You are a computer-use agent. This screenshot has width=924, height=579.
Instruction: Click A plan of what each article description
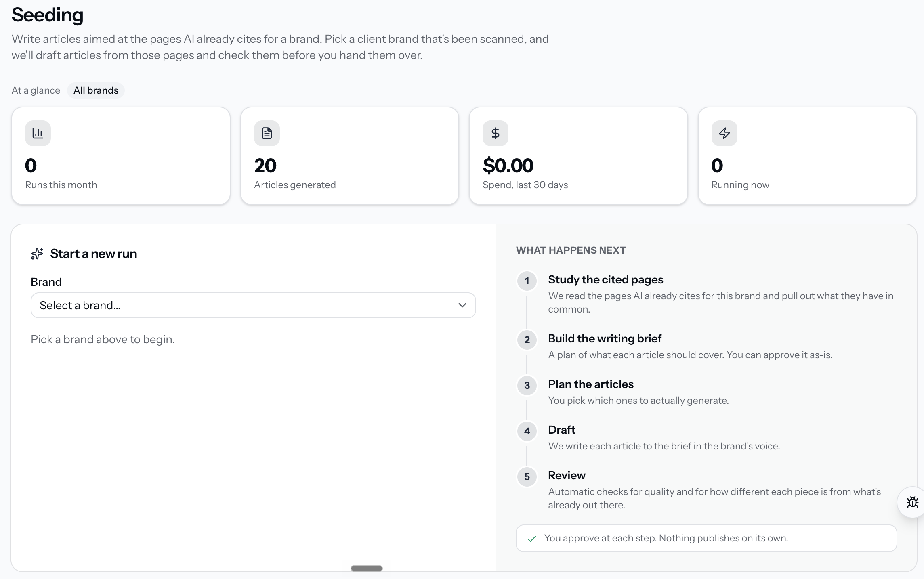tap(690, 355)
